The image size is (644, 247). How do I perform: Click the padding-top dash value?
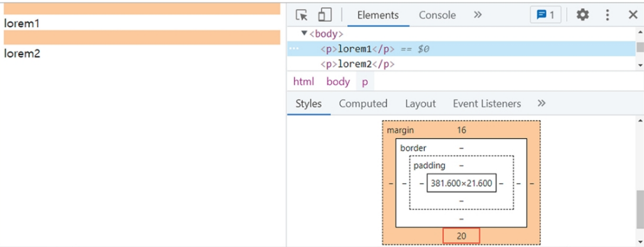click(x=461, y=166)
